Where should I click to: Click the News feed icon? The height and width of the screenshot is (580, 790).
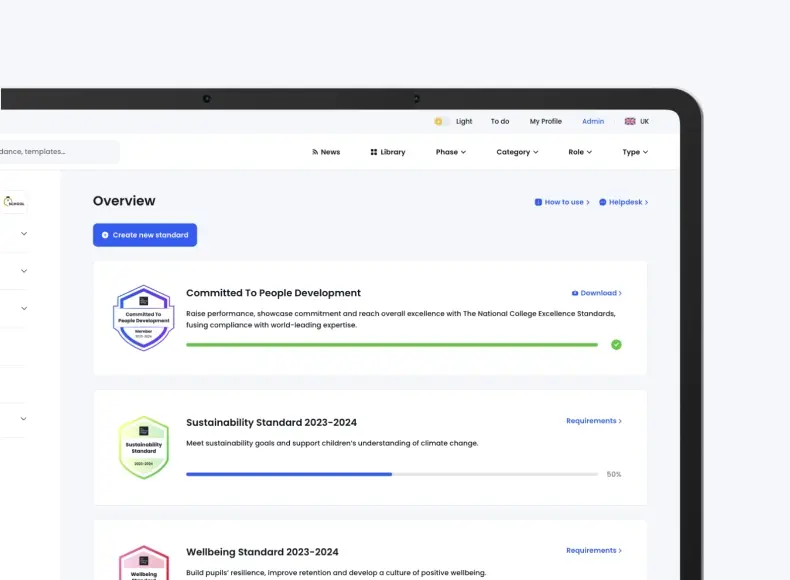(315, 152)
